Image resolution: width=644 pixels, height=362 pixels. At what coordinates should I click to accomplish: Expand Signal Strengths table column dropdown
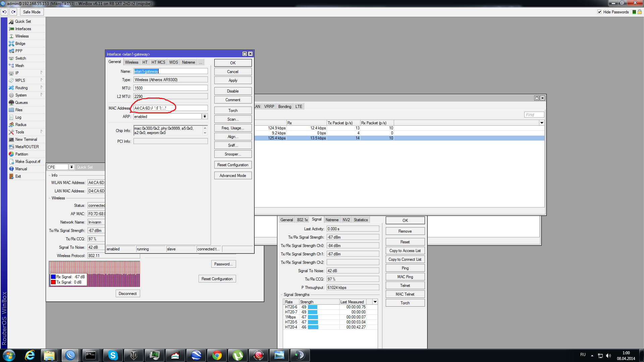coord(375,302)
